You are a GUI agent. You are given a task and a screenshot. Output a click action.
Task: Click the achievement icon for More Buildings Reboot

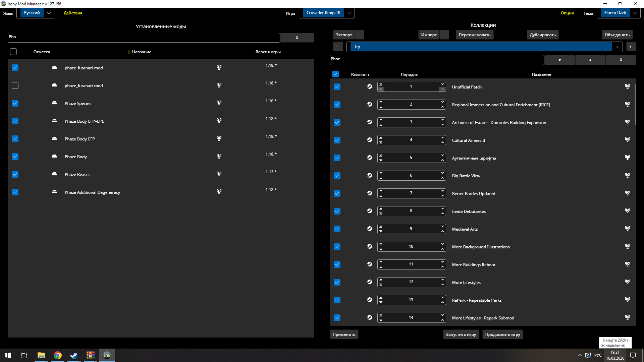628,264
